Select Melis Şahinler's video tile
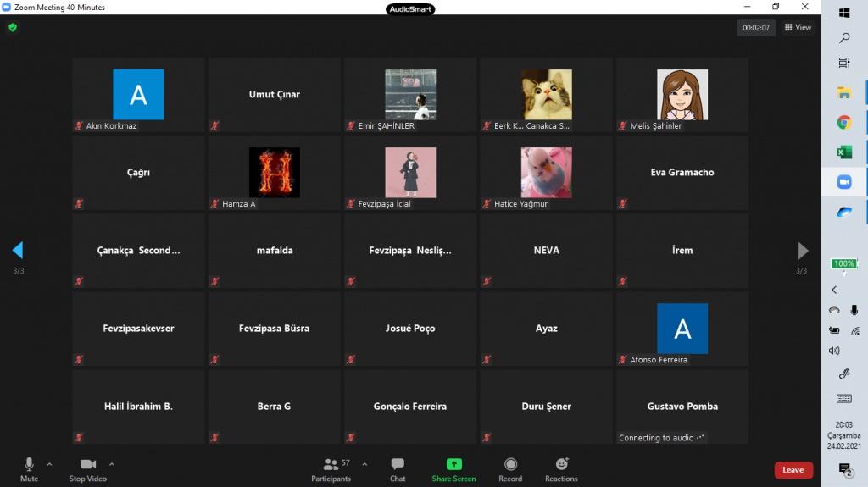The image size is (868, 487). coord(682,95)
